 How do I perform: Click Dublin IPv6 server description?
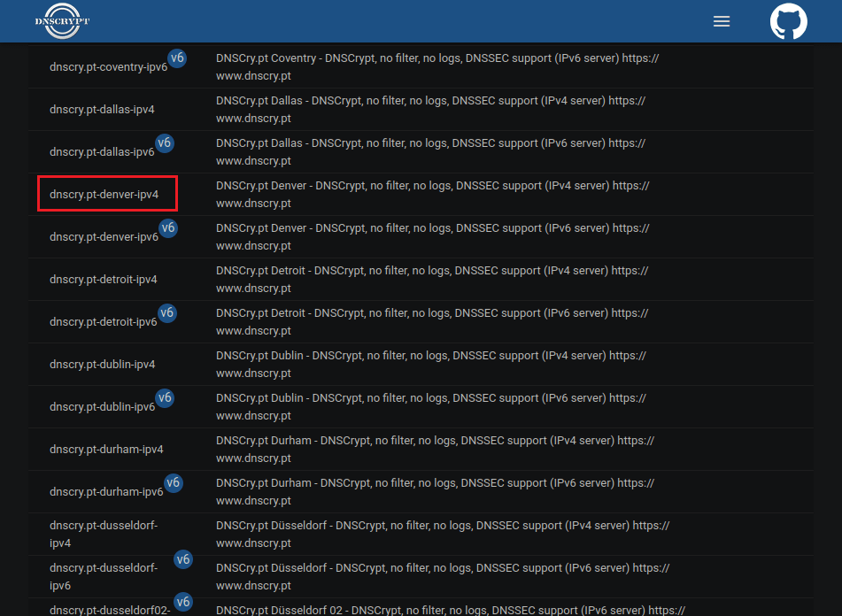click(x=431, y=407)
